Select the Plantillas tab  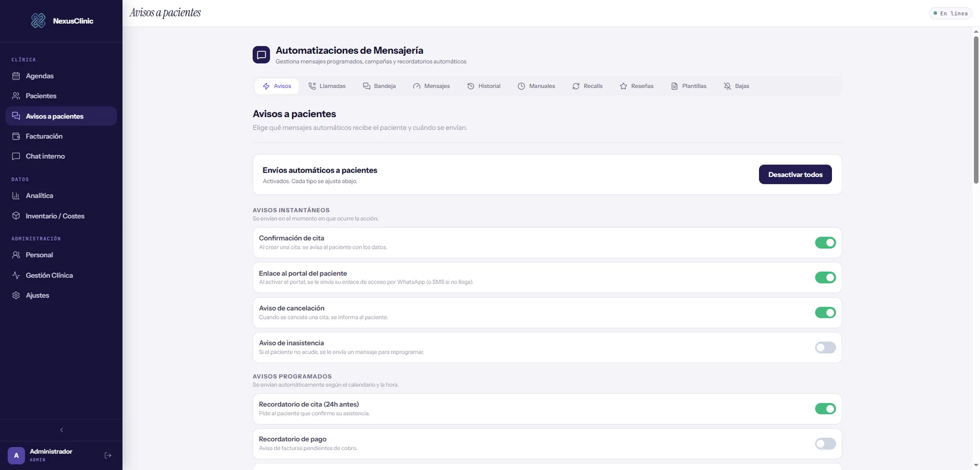click(689, 86)
